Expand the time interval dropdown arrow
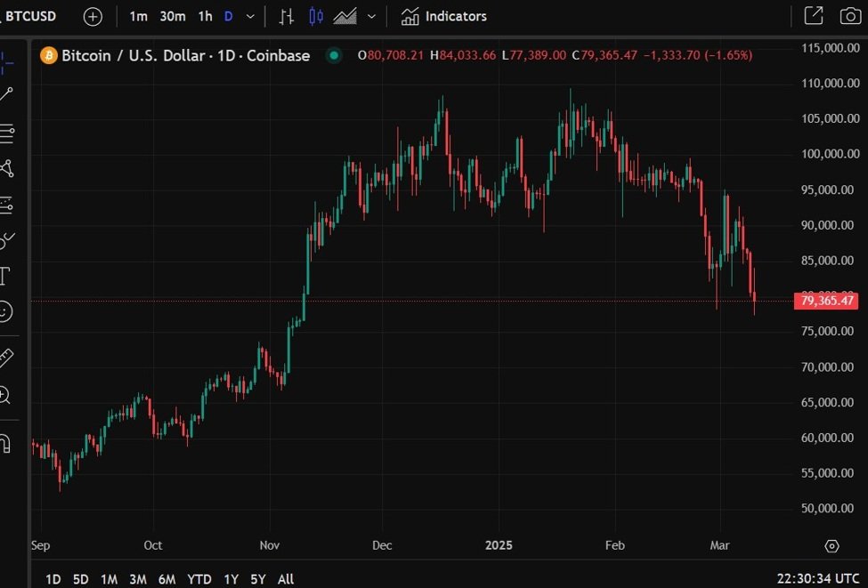868x588 pixels. pyautogui.click(x=250, y=16)
